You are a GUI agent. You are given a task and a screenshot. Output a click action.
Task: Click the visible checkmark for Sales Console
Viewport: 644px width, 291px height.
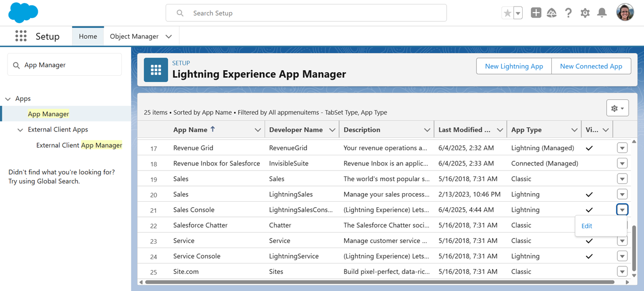[589, 210]
